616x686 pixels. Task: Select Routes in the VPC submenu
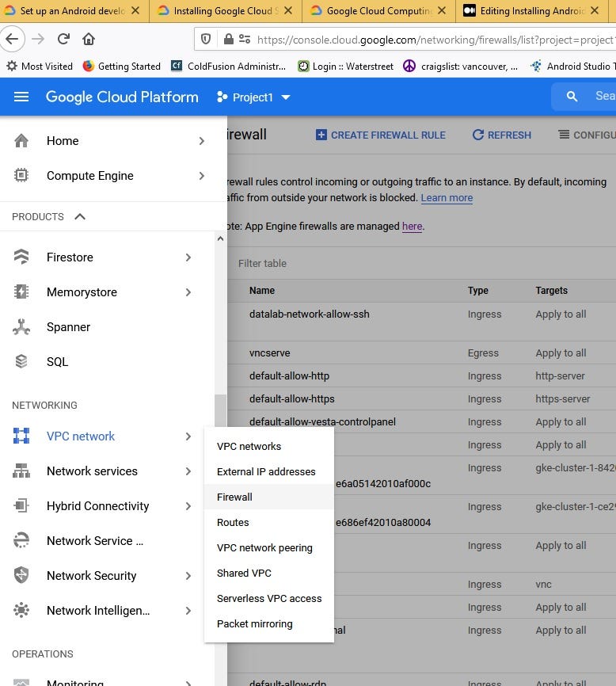coord(269,522)
